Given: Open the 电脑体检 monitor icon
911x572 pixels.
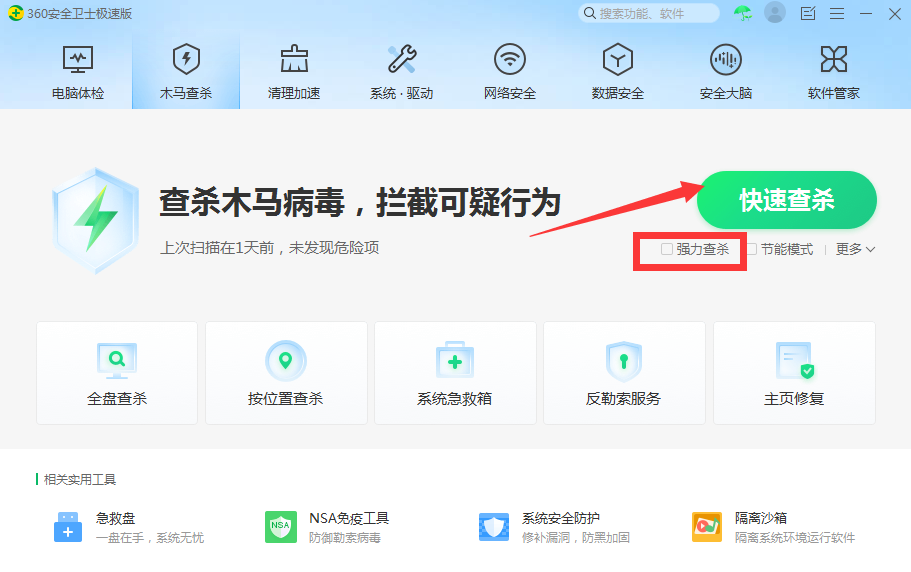Looking at the screenshot, I should 78,59.
